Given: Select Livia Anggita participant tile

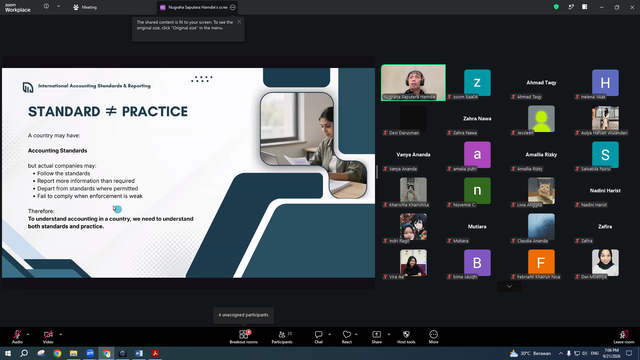Looking at the screenshot, I should tap(541, 191).
